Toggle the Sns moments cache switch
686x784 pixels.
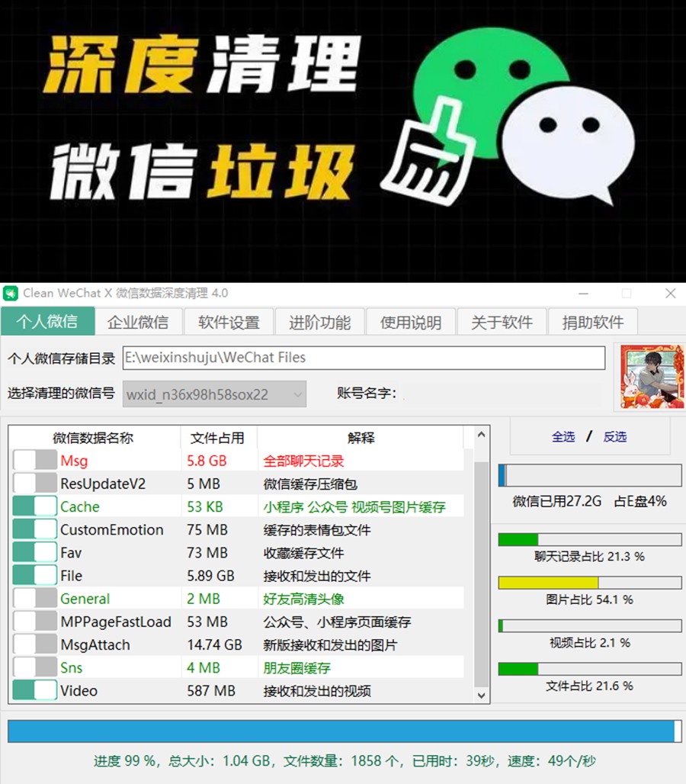click(x=35, y=668)
